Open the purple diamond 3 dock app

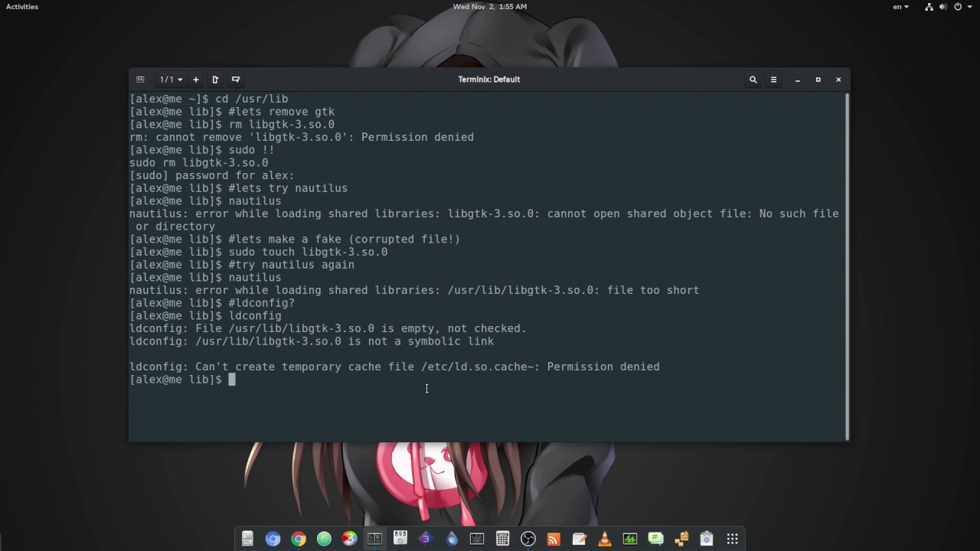(x=426, y=539)
